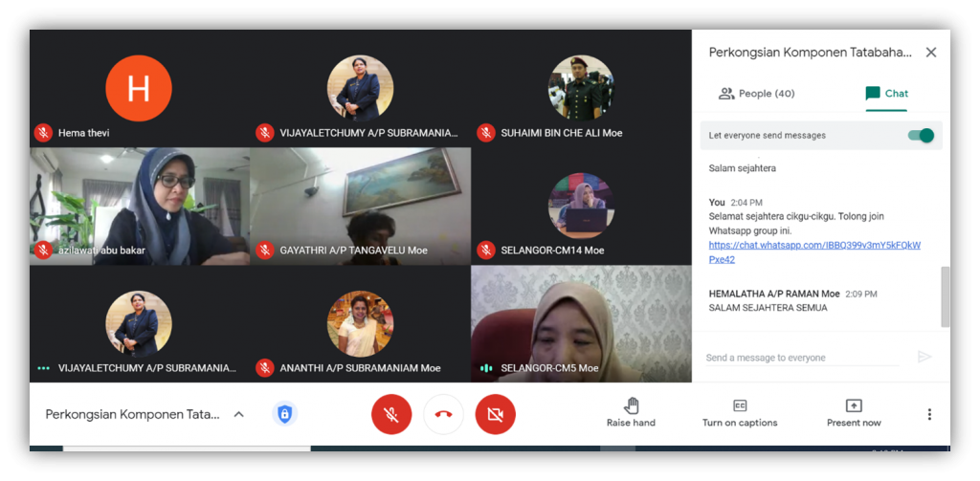
Task: Click the blue host controls shield icon
Action: [x=284, y=414]
